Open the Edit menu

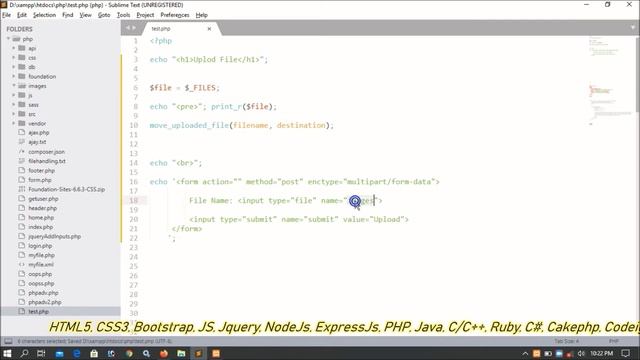click(22, 15)
